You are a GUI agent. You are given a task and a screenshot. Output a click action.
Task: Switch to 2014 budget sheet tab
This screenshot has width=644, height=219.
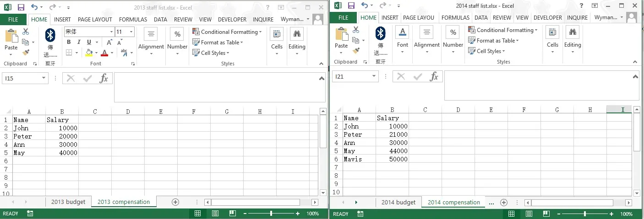point(398,202)
